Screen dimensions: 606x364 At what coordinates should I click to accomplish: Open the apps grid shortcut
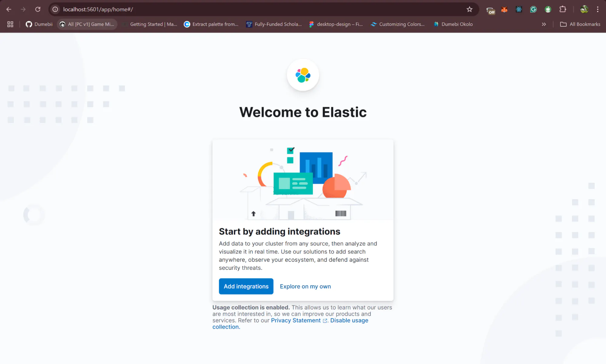point(10,24)
